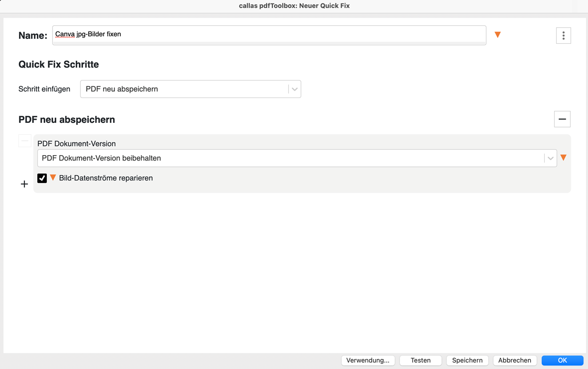Open the Schritt einfügen dropdown
The width and height of the screenshot is (588, 369).
tap(184, 89)
